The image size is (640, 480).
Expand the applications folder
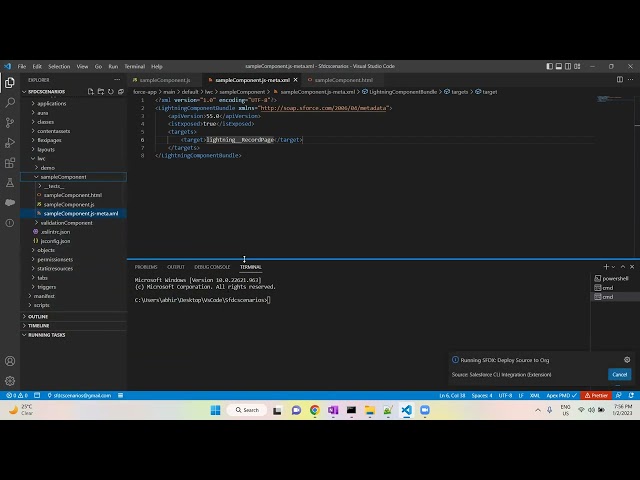[51, 104]
